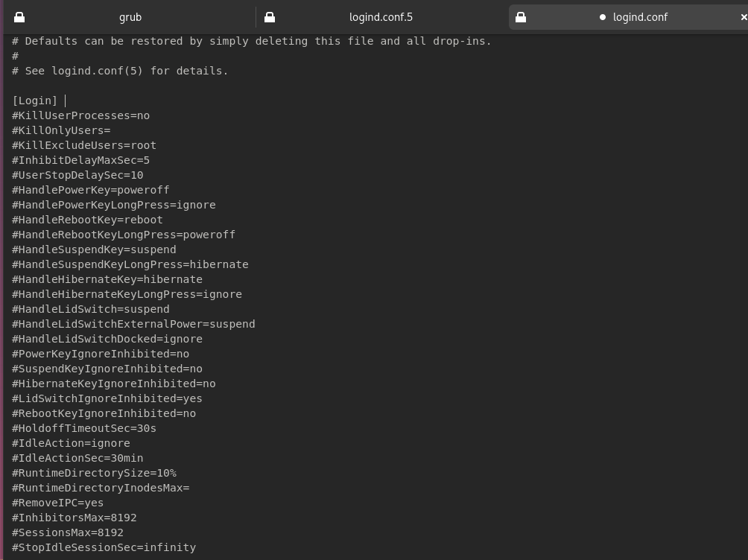748x560 pixels.
Task: Click the unsaved-changes dot beside logind.conf
Action: pos(603,17)
